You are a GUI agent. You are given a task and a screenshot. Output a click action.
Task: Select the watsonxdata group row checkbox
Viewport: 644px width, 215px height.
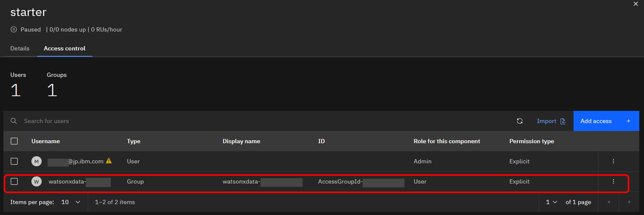14,182
